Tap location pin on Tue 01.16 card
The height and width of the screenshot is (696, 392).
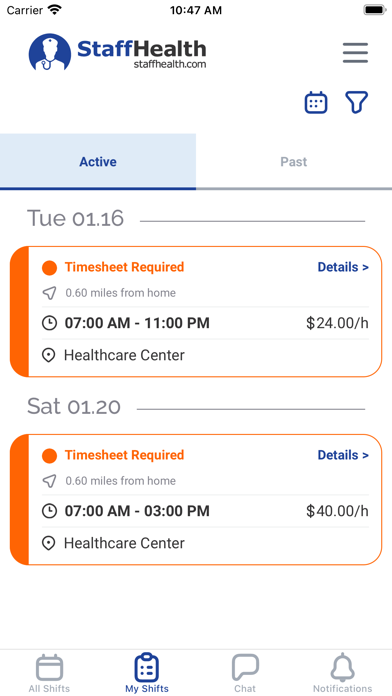tap(49, 356)
